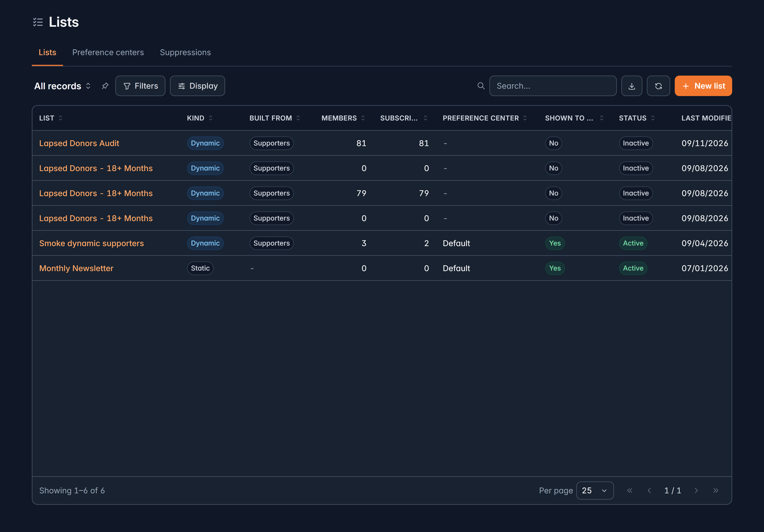Open the Display options menu
Screen dimensions: 764x532
pos(197,86)
